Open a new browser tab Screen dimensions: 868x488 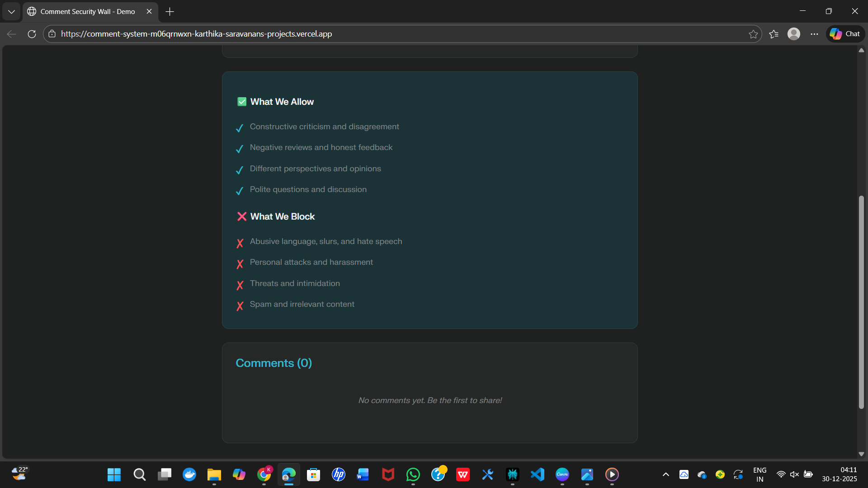[x=170, y=12]
